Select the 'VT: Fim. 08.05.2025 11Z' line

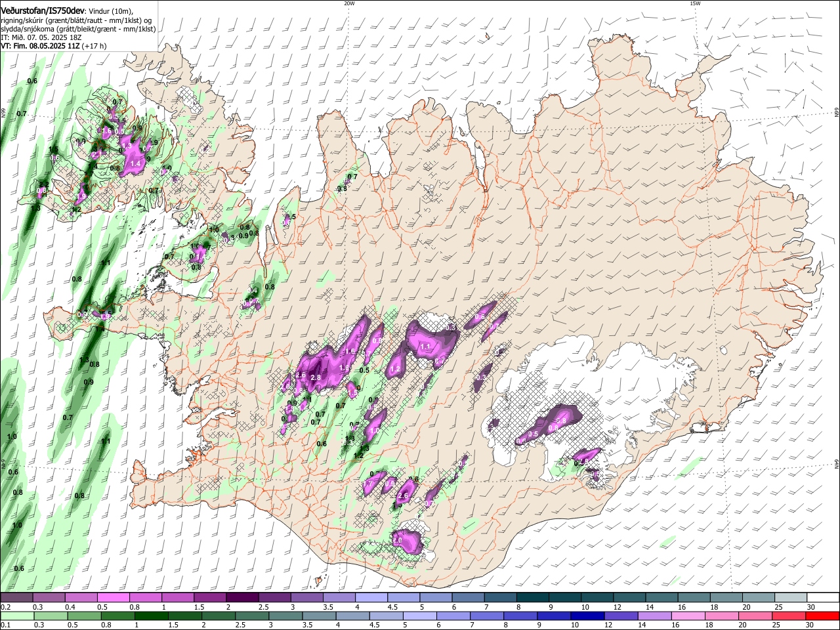[x=40, y=46]
